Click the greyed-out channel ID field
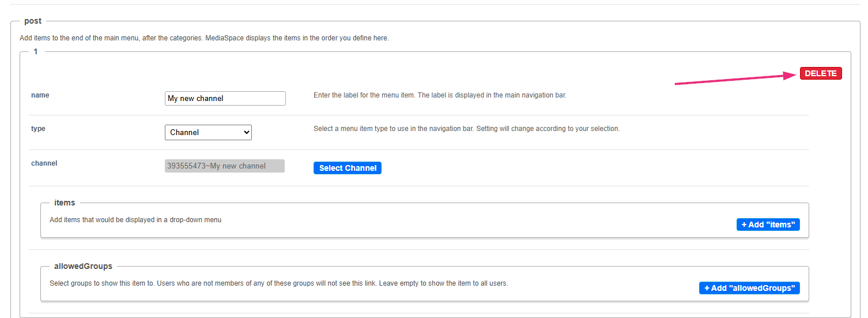Image resolution: width=868 pixels, height=318 pixels. (224, 166)
